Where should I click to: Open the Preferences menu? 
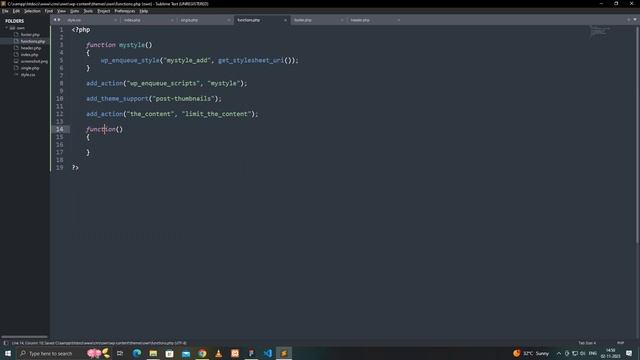pyautogui.click(x=124, y=11)
